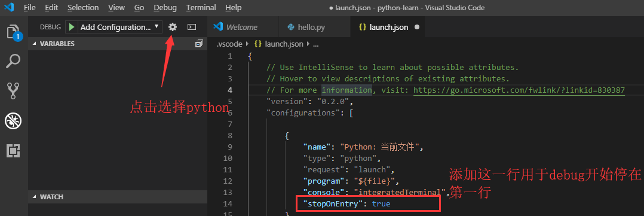The width and height of the screenshot is (644, 216).
Task: Start debugging with the green play button
Action: point(72,27)
